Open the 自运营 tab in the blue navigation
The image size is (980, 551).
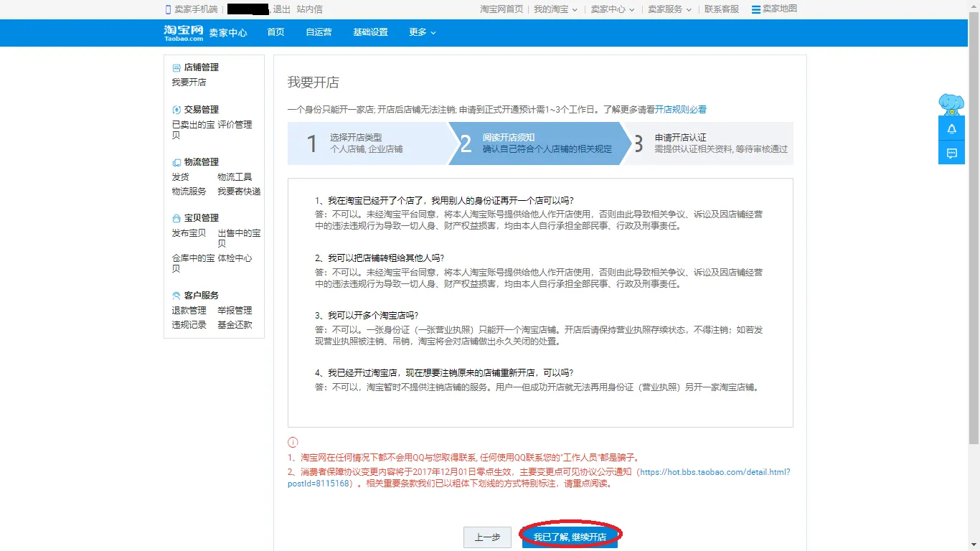319,32
